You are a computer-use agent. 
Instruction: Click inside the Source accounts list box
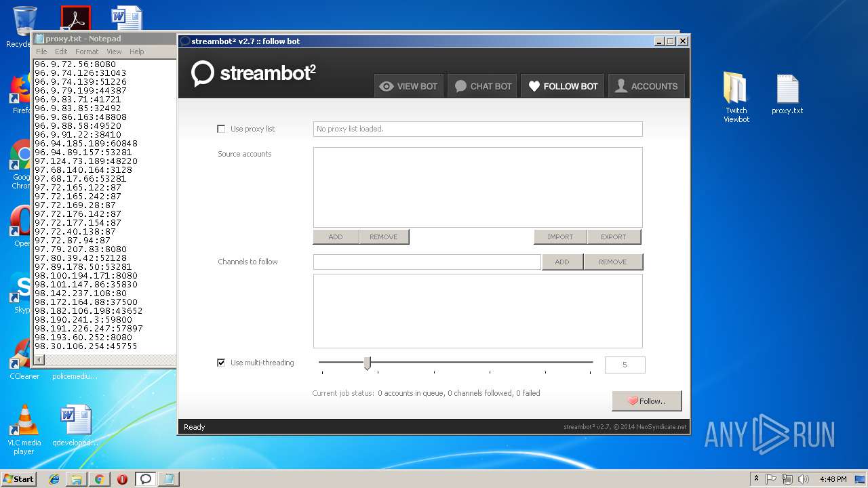point(477,187)
